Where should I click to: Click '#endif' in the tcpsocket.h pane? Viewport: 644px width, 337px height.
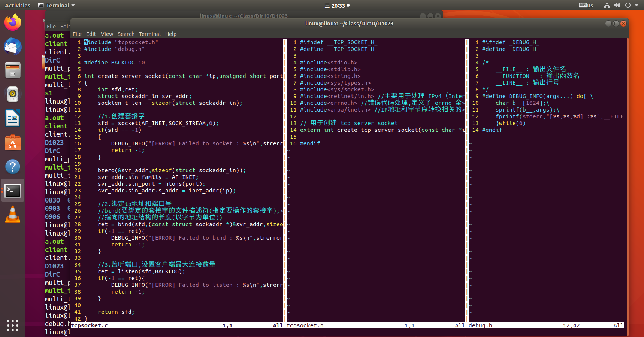pos(310,143)
